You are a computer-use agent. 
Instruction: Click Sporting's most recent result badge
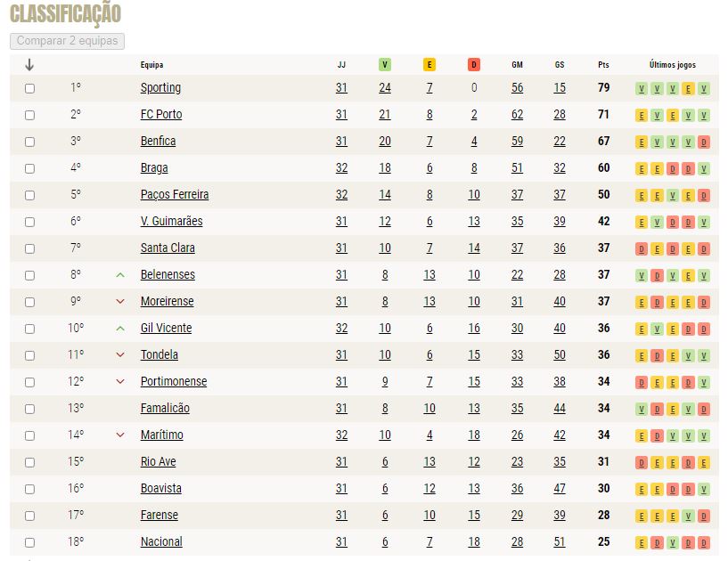click(704, 88)
